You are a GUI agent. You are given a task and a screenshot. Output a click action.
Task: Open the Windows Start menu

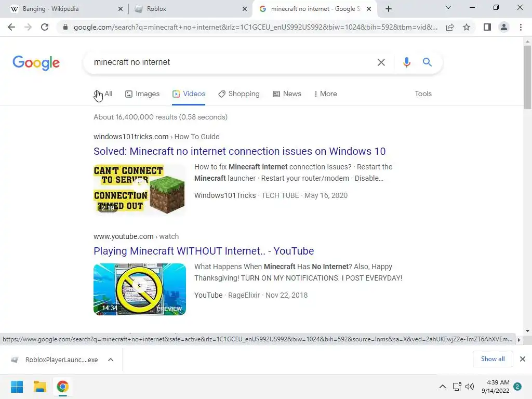[17, 387]
